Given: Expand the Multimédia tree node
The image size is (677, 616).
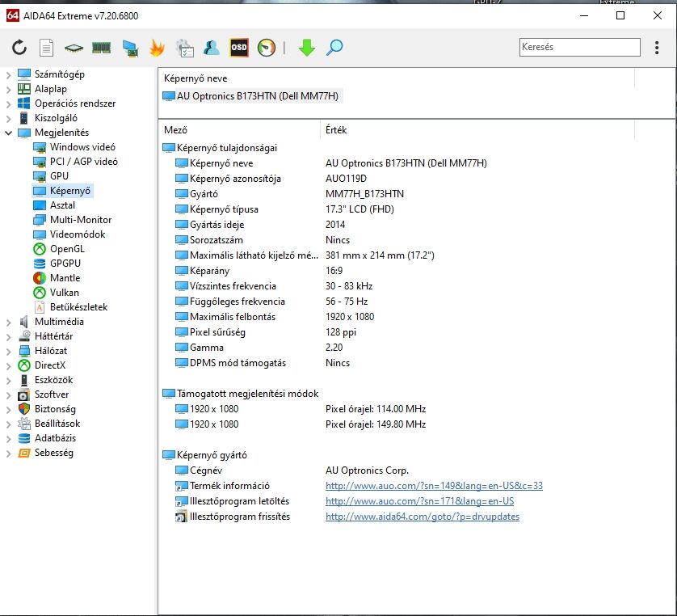Looking at the screenshot, I should (x=8, y=322).
